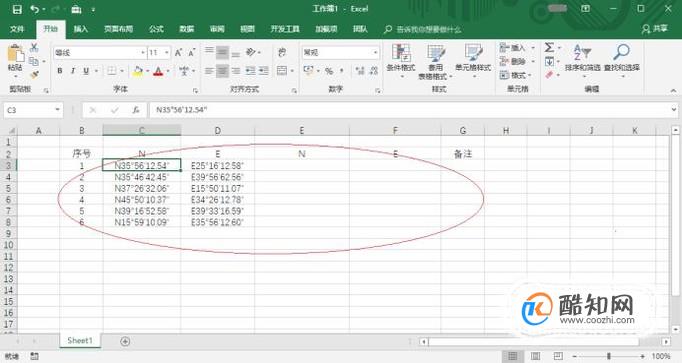
Task: Toggle Italic formatting button
Action: (73, 71)
